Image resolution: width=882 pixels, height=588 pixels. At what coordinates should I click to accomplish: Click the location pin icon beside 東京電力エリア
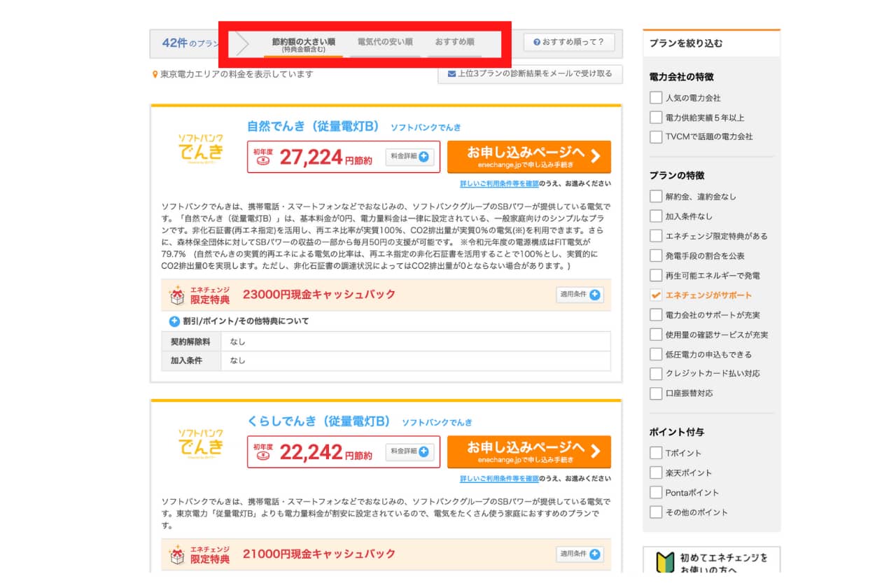coord(155,74)
